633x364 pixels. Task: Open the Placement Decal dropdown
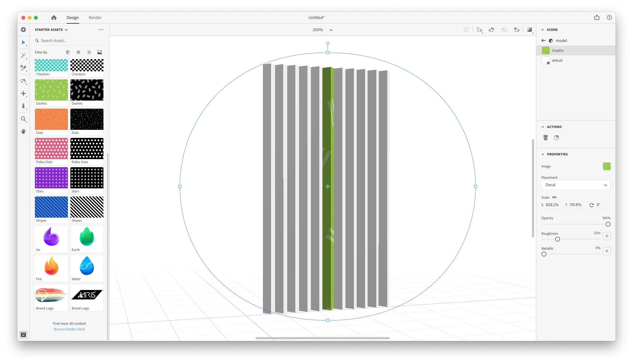click(x=575, y=185)
